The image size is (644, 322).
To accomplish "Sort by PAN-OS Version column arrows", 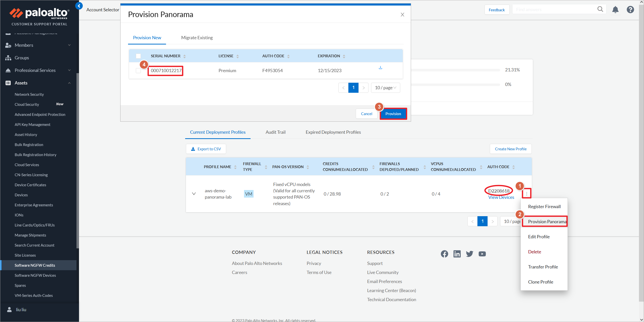I will pos(308,167).
